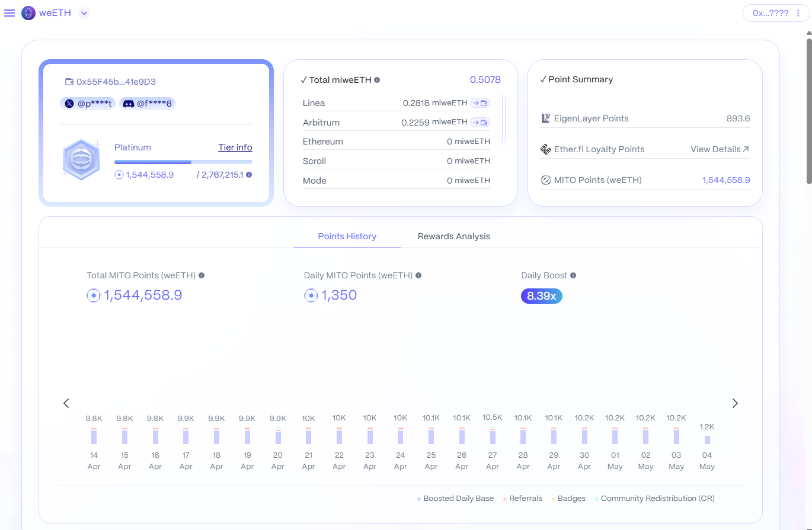Click the Ether.fi Loyalty Points logo icon
This screenshot has height=530, width=812.
546,149
